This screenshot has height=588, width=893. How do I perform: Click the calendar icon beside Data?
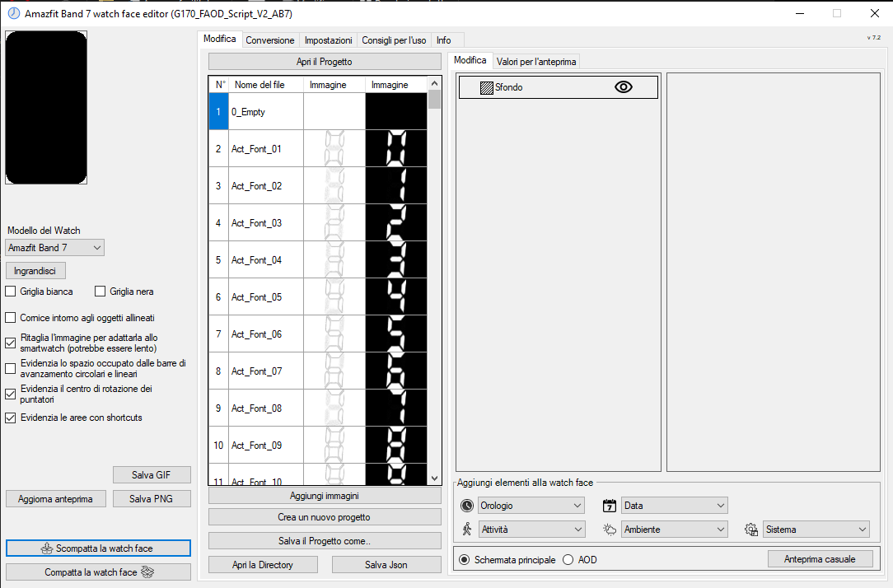pos(610,506)
